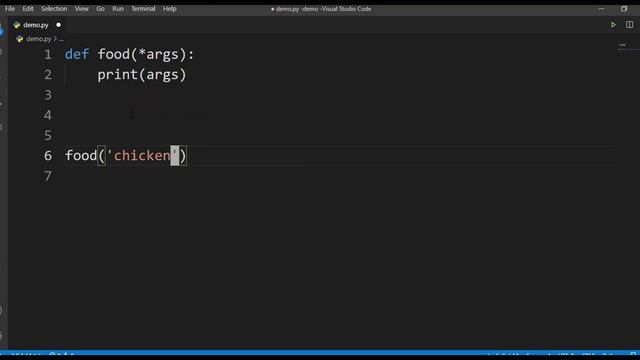Click line number 3 in the gutter
This screenshot has height=360, width=640.
48,95
